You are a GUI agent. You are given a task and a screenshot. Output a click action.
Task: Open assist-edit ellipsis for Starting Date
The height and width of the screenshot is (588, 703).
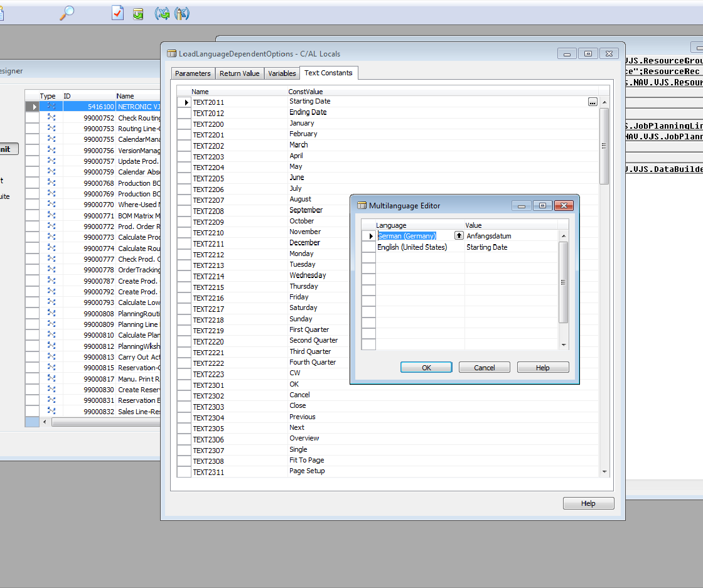tap(593, 102)
